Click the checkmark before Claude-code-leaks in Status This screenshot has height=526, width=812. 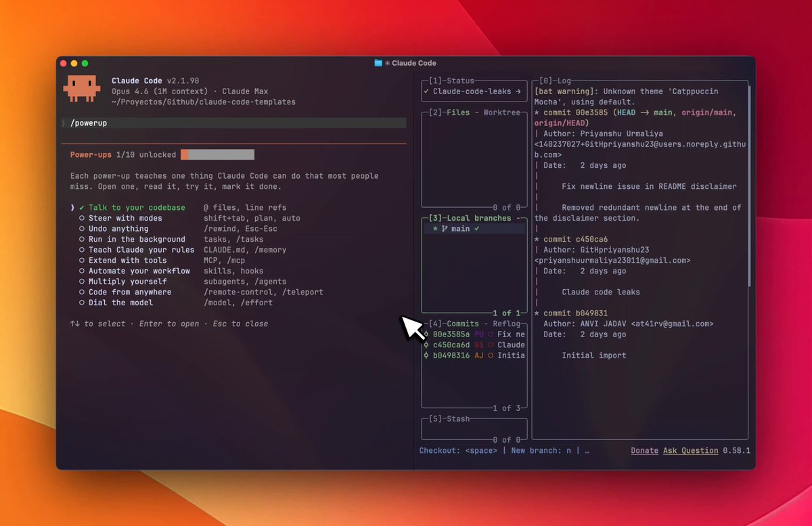pyautogui.click(x=426, y=91)
